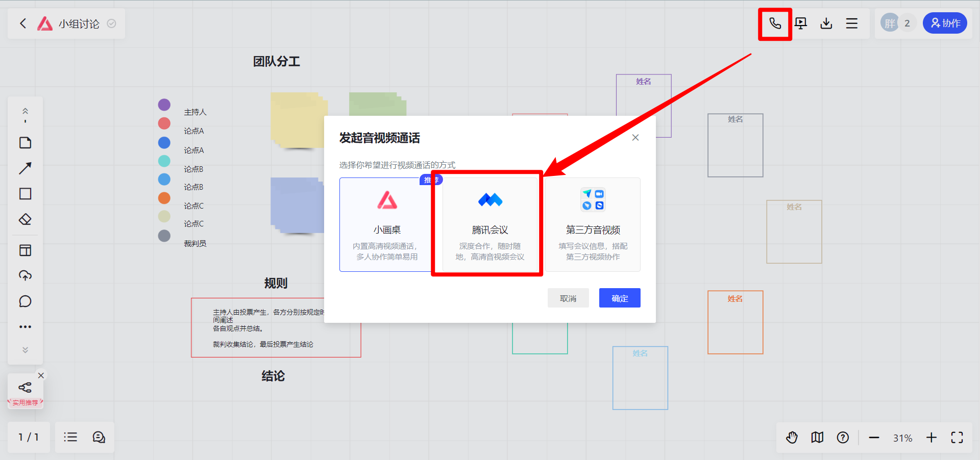
Task: Click the 主持人 label
Action: click(x=195, y=112)
